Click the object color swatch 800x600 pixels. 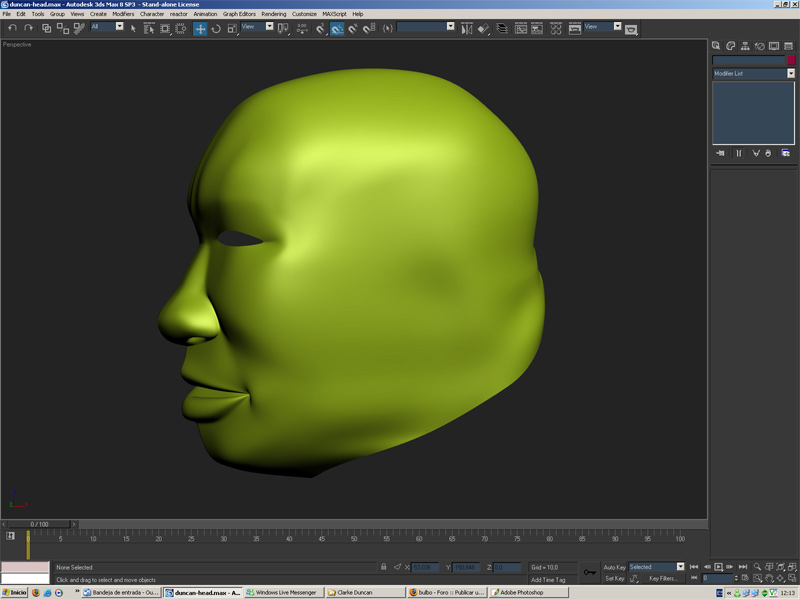(791, 60)
